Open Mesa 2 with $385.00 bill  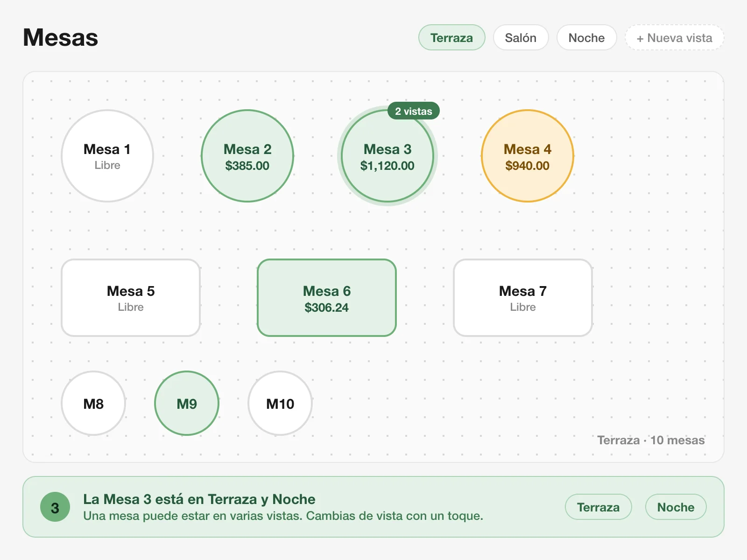[x=247, y=156]
